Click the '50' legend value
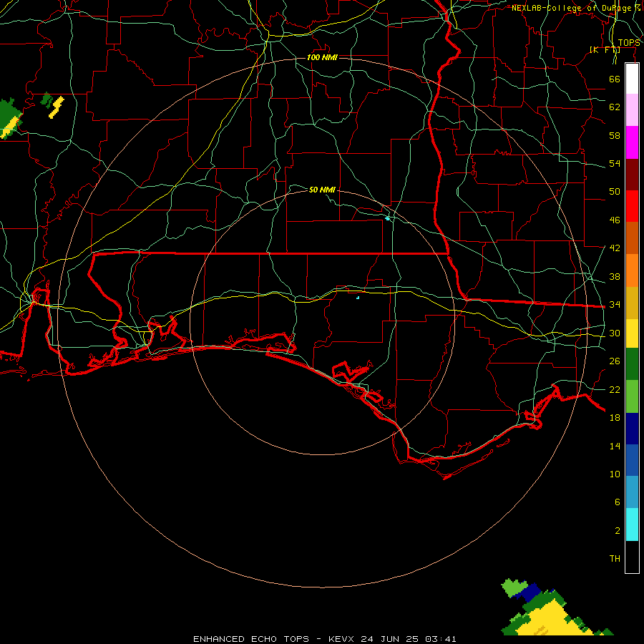Viewport: 644px width, 644px height. [615, 192]
